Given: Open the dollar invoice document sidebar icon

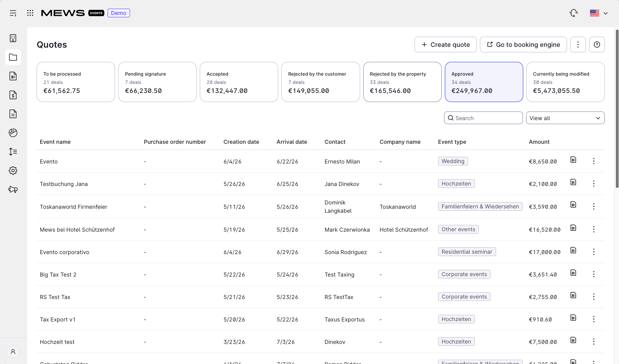Looking at the screenshot, I should pyautogui.click(x=13, y=95).
